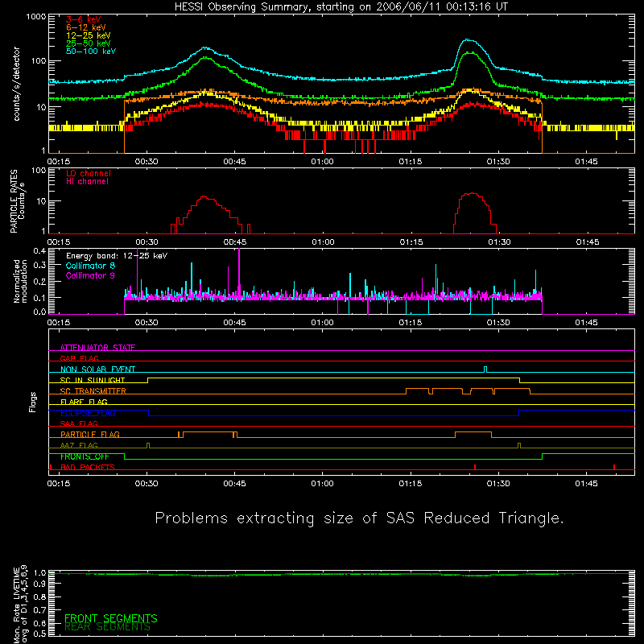Click the vertical 'Flags' axis label
The width and height of the screenshot is (644, 644).
point(33,402)
